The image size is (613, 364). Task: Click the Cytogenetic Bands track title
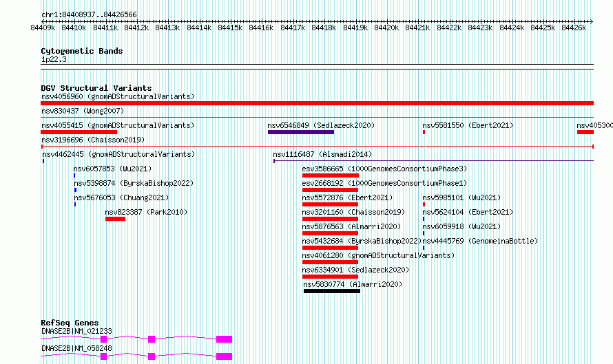82,51
